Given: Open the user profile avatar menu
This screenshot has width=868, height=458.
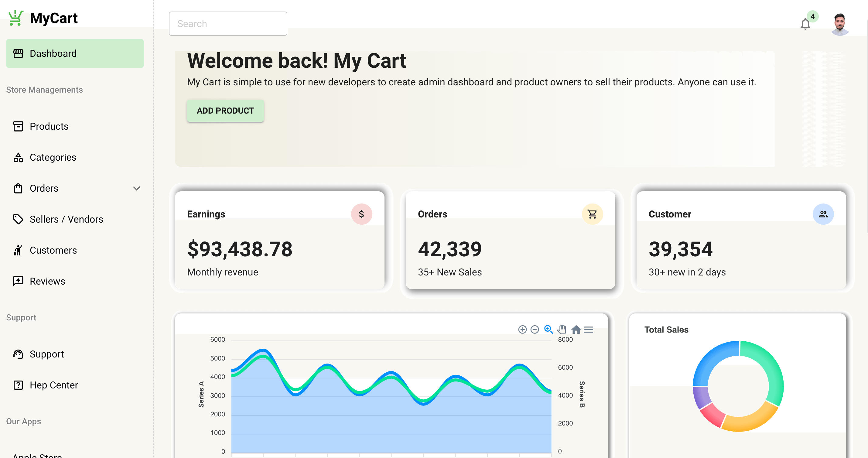Looking at the screenshot, I should point(839,24).
